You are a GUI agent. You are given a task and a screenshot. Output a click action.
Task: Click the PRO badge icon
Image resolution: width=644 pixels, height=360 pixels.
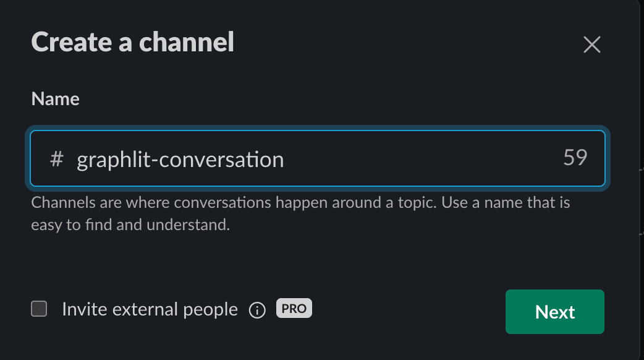(x=294, y=308)
